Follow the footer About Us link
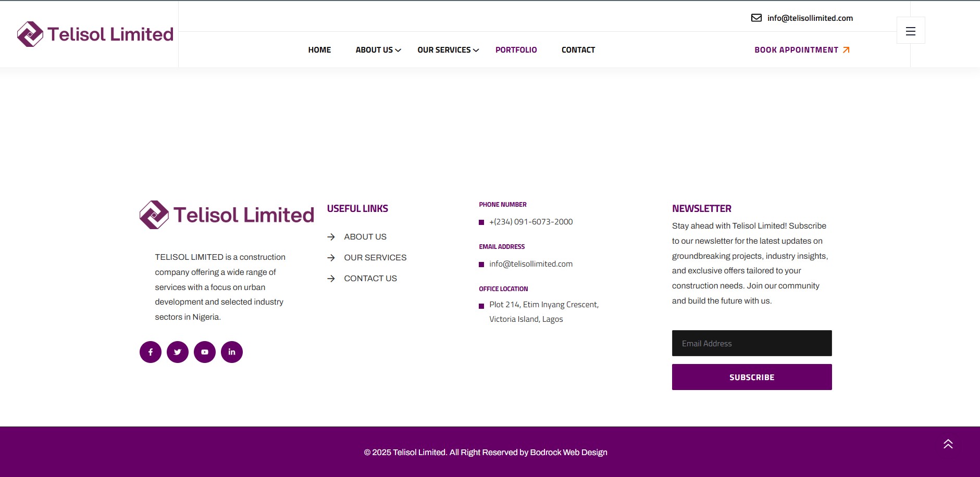 click(x=365, y=237)
